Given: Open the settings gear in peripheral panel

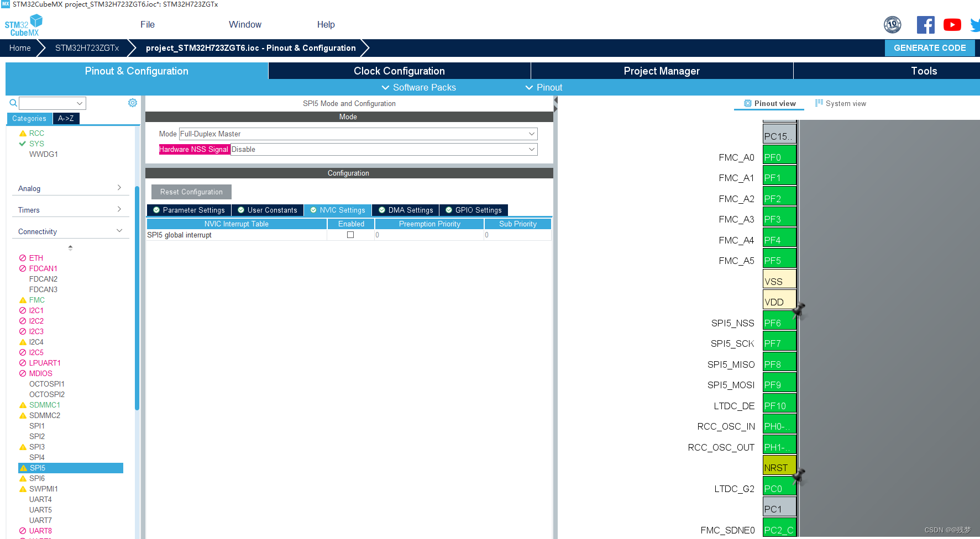Looking at the screenshot, I should (133, 103).
